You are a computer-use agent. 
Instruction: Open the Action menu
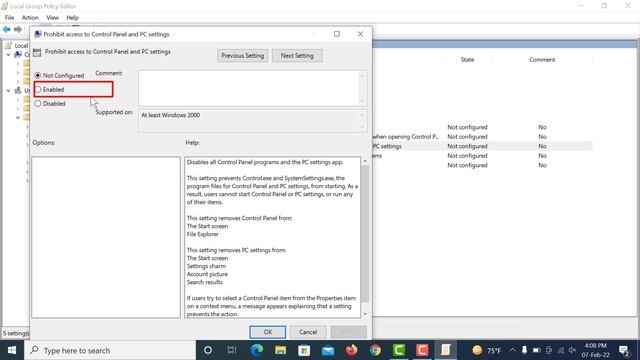[x=30, y=18]
